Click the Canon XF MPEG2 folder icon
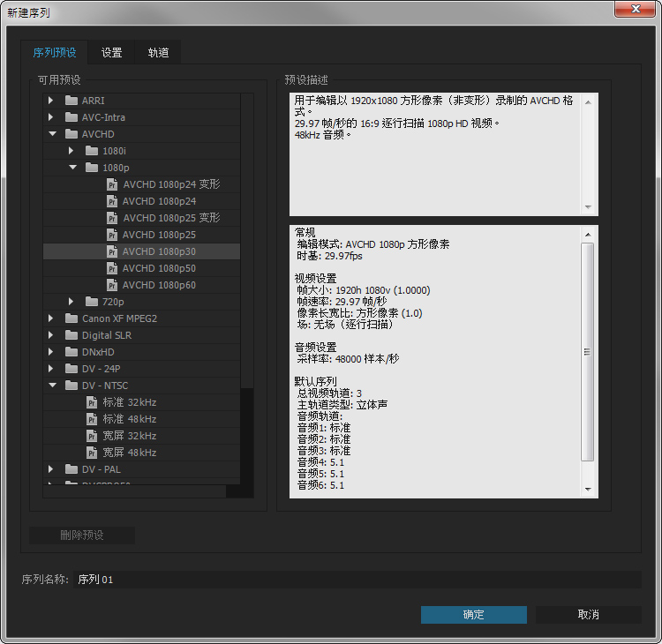 point(71,318)
